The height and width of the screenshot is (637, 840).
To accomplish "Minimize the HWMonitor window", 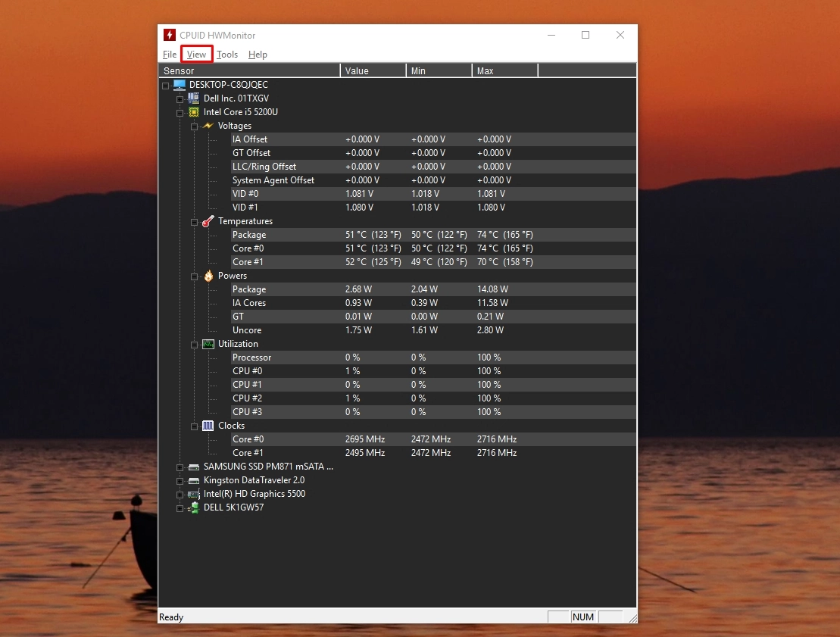I will pos(551,35).
